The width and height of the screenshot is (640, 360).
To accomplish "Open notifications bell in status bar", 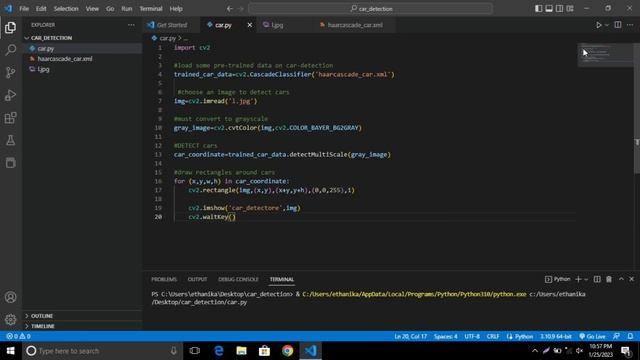I will (x=631, y=336).
